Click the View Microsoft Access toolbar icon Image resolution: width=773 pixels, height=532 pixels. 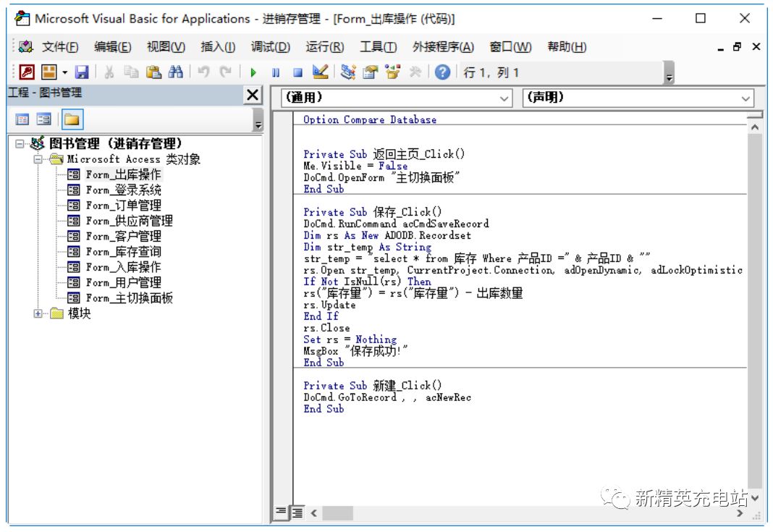tap(27, 72)
